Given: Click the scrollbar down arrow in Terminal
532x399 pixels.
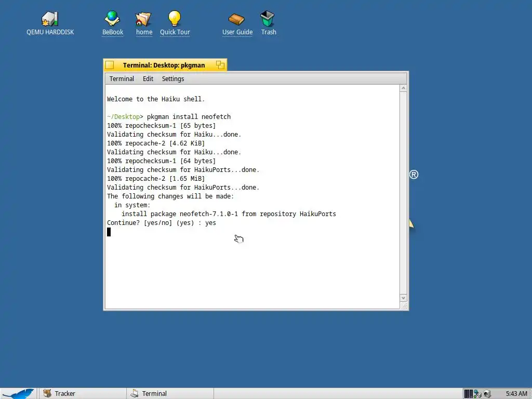Looking at the screenshot, I should point(403,298).
